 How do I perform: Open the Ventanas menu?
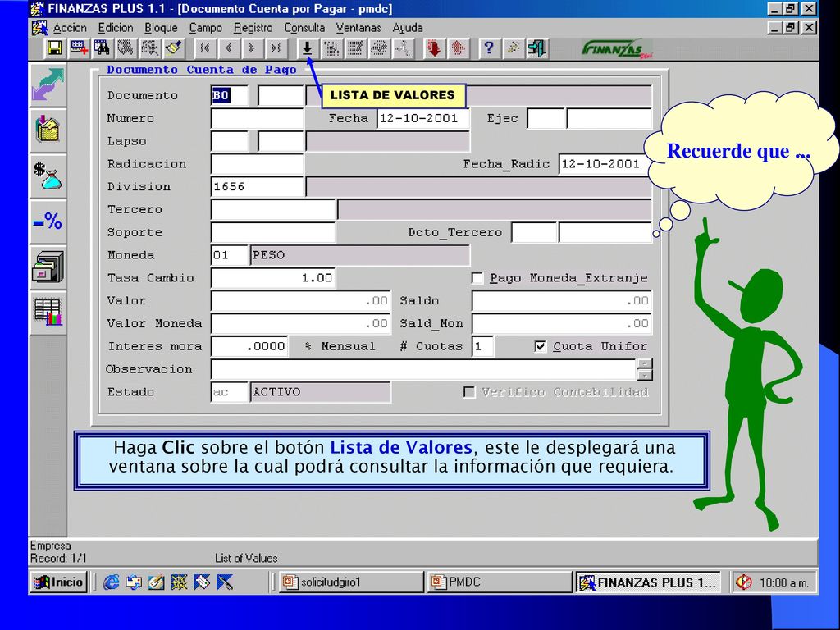click(x=358, y=28)
